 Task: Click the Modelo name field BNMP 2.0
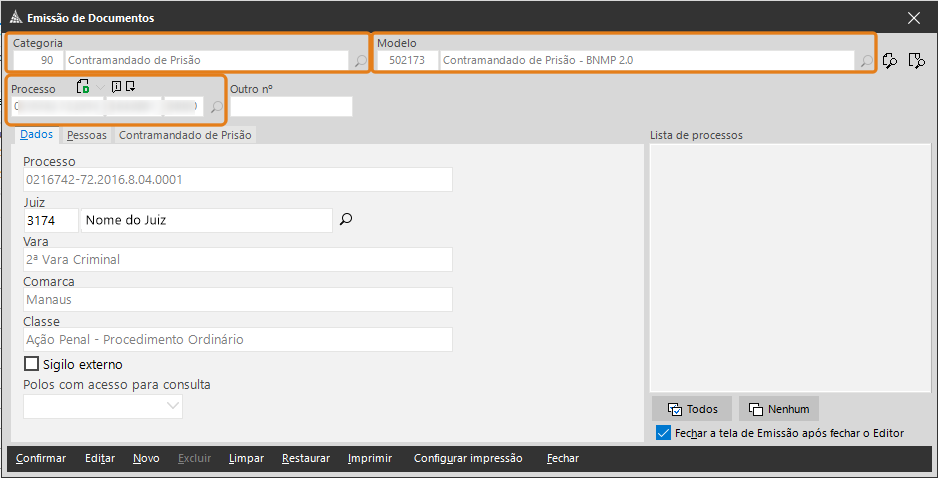[x=647, y=60]
